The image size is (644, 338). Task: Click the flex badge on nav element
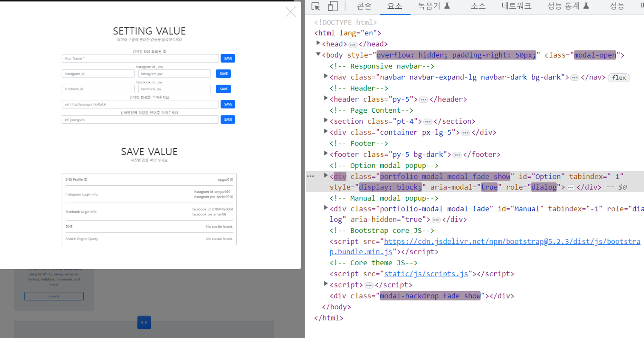coord(619,78)
